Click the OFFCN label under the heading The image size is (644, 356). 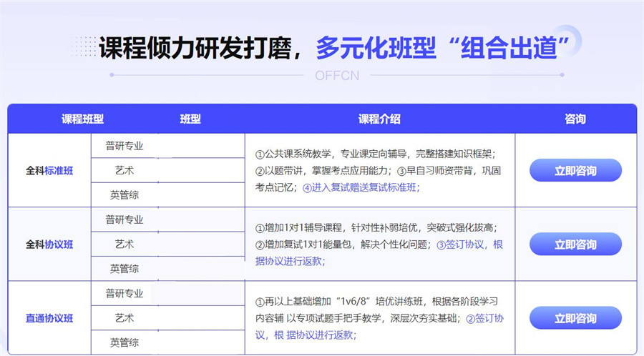pos(337,76)
